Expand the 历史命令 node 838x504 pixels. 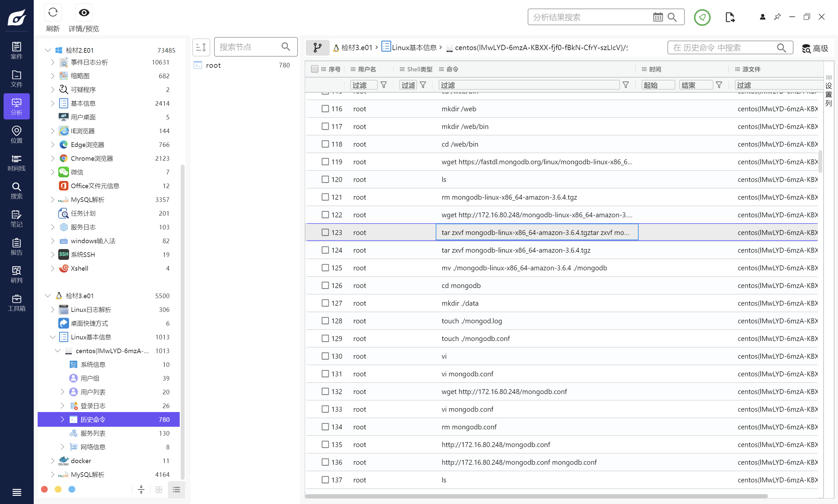[62, 420]
